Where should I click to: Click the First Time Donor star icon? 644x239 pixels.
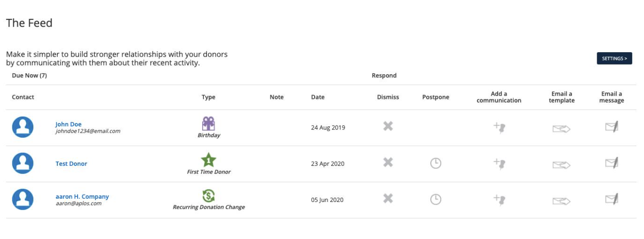coord(209,160)
